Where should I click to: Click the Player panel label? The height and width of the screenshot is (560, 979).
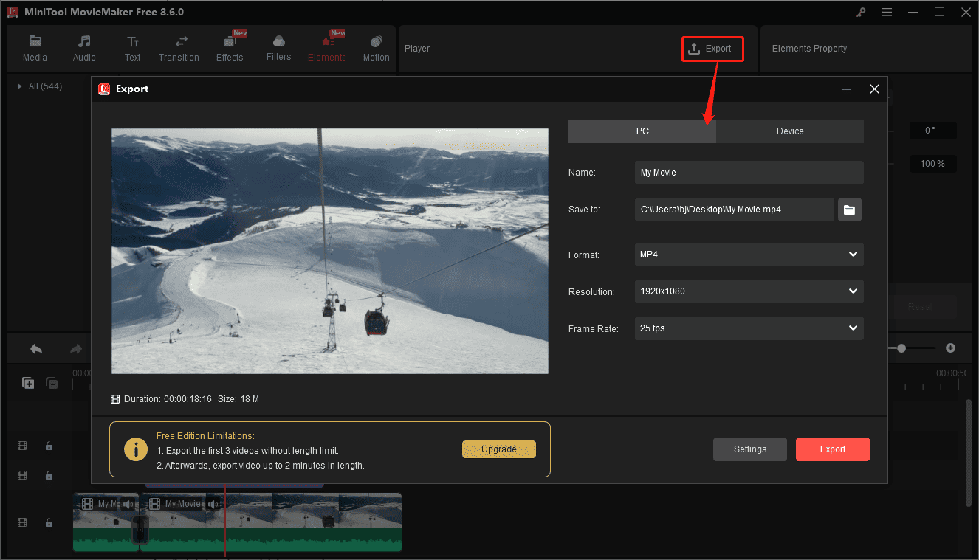coord(417,49)
